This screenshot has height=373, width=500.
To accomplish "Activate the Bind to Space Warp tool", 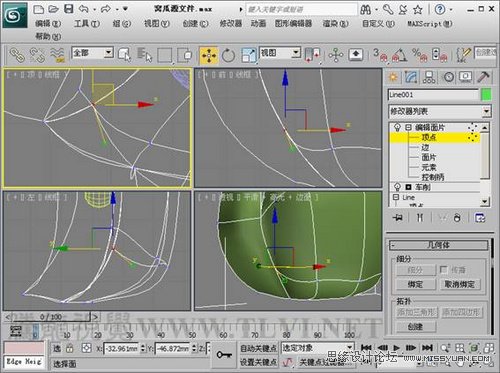I will pos(57,55).
